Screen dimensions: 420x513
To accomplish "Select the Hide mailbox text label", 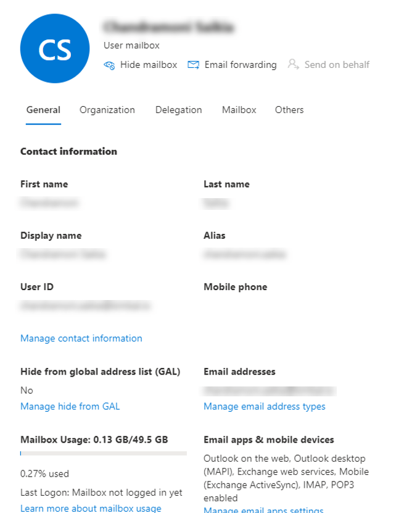I will point(148,65).
